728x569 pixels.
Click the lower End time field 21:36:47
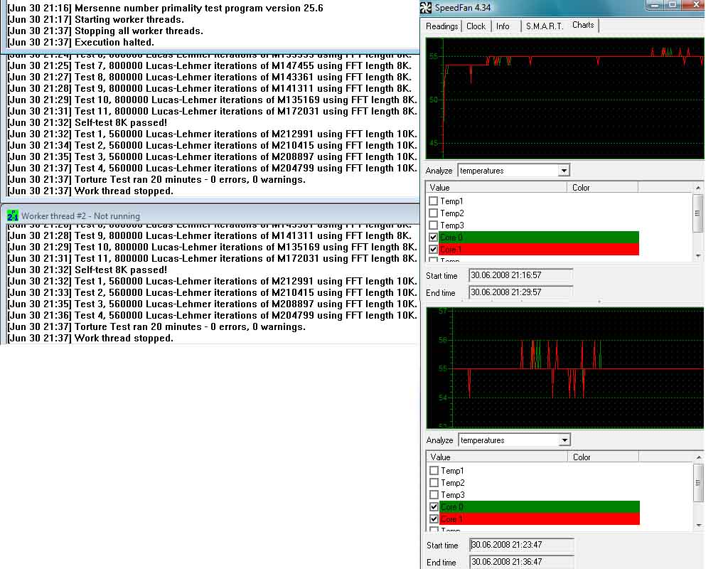click(x=521, y=562)
